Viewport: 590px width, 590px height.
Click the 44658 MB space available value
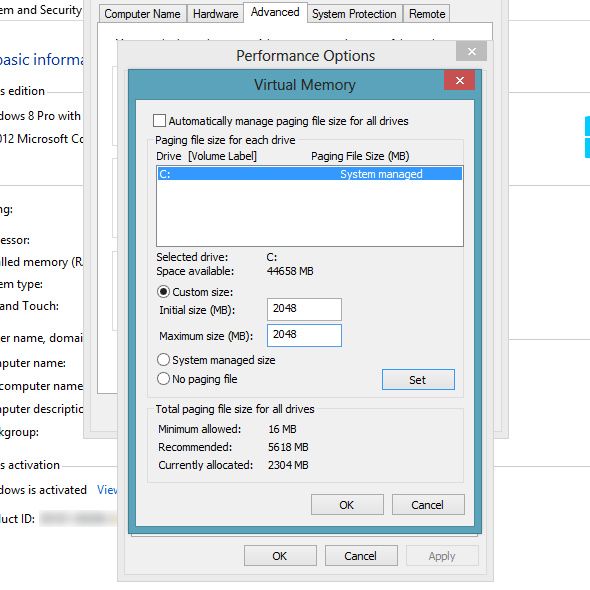pos(290,271)
